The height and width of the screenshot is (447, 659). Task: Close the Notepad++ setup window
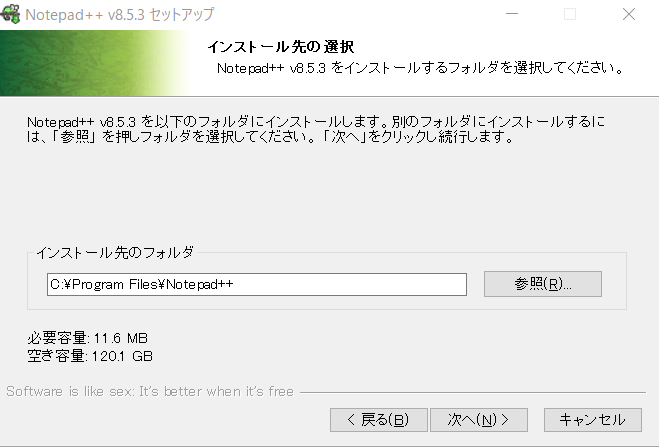pyautogui.click(x=628, y=15)
